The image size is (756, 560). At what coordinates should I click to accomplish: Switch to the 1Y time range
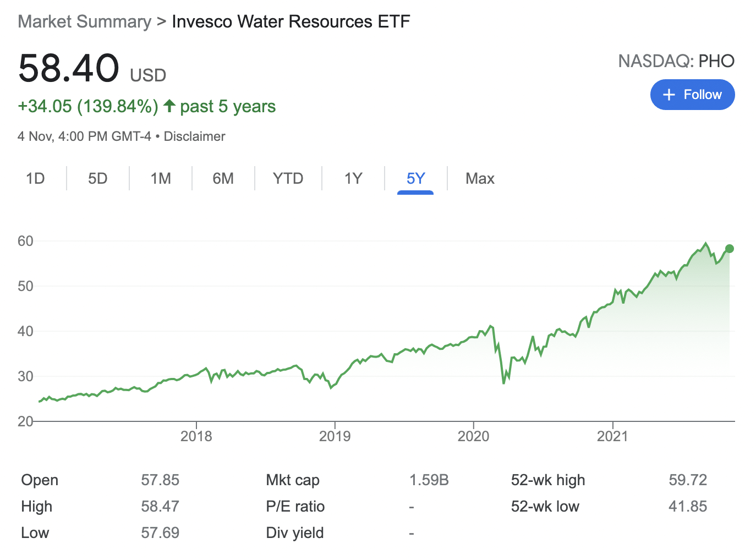tap(353, 178)
